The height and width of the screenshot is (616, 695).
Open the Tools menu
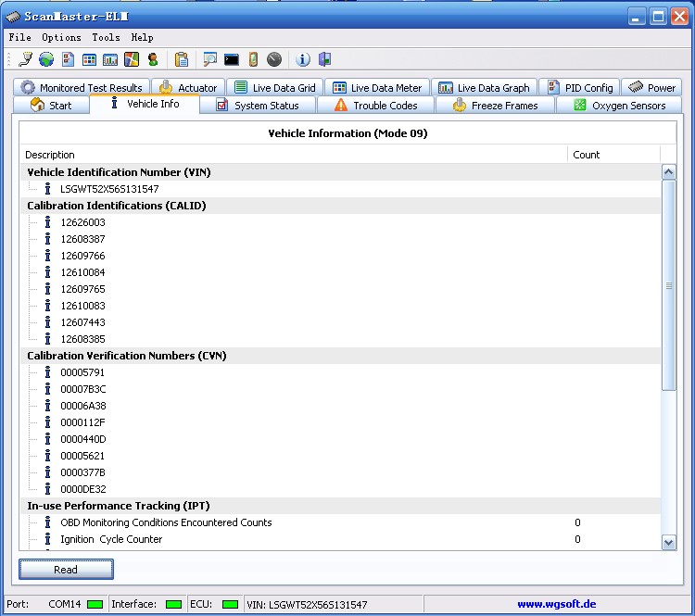click(x=106, y=38)
